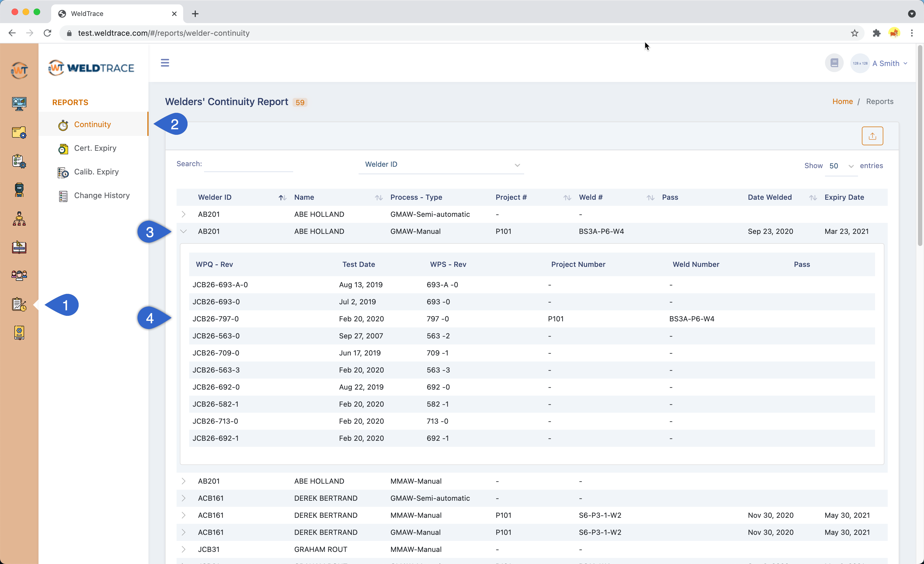This screenshot has width=924, height=564.
Task: Click the dashboard monitor icon in sidebar
Action: [19, 103]
